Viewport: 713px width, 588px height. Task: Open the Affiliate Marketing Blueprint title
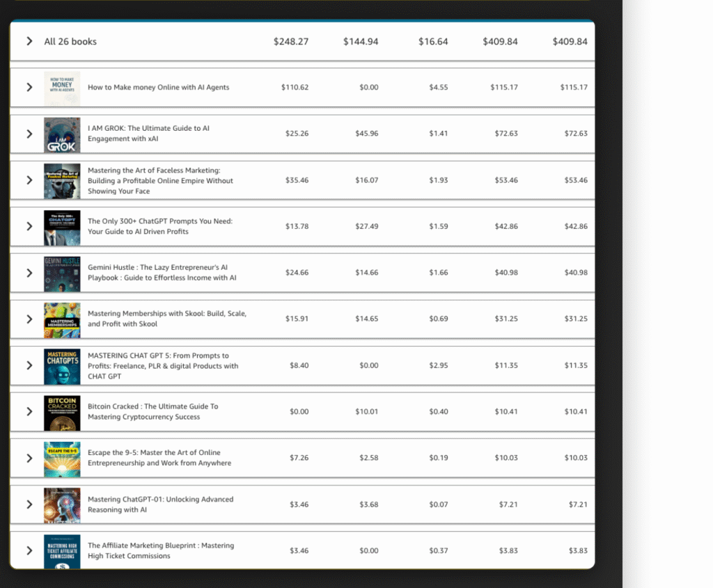[160, 550]
